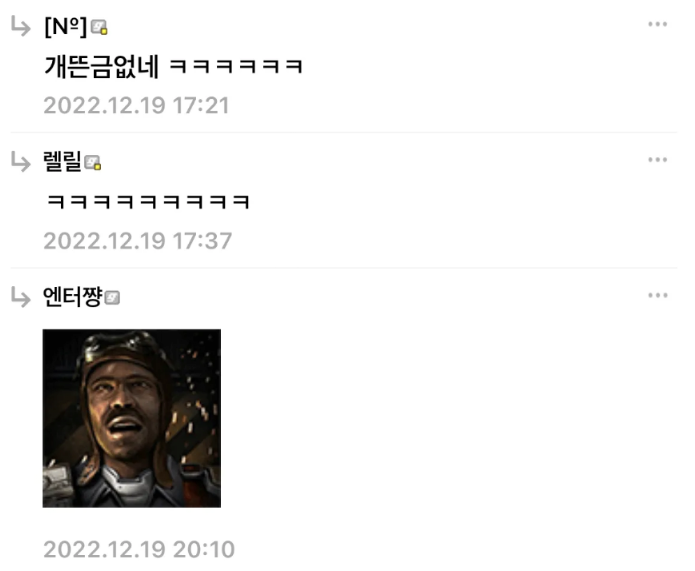Viewport: 695px width, 571px height.
Task: Open the [Nº] user profile name
Action: [66, 27]
